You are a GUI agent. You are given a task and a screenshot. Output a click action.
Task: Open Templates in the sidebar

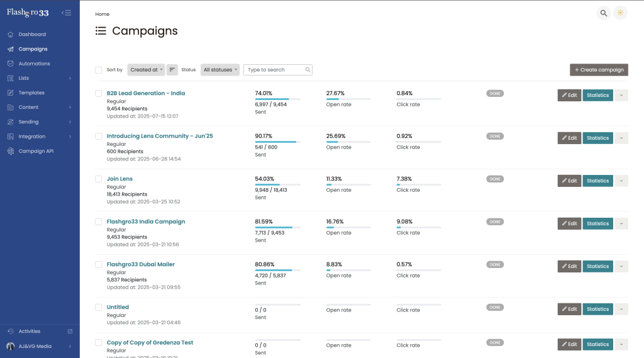tap(31, 92)
